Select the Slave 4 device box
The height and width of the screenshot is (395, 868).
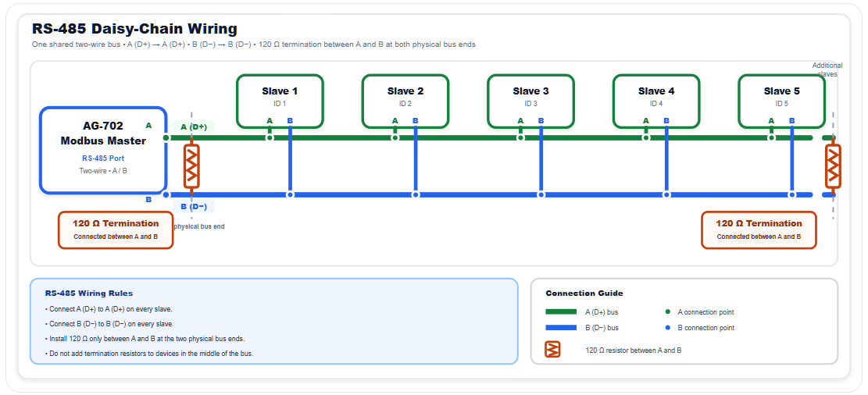point(656,101)
